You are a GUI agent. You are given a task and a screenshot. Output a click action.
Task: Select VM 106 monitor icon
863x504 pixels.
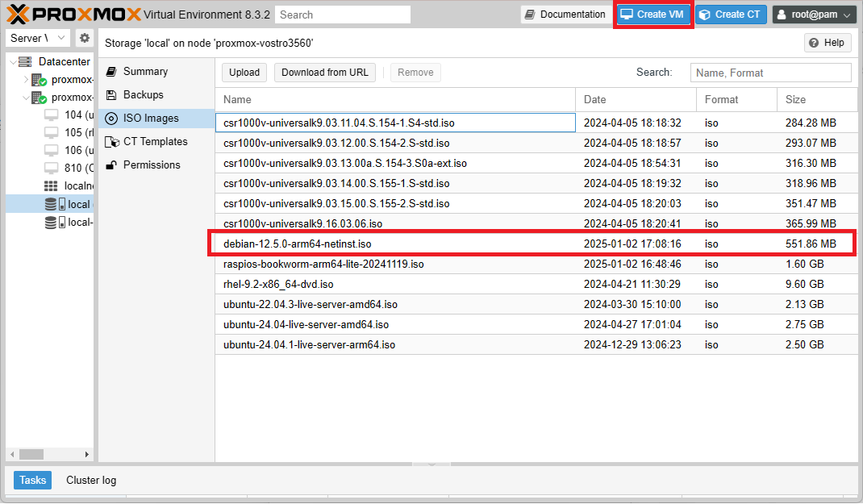[51, 150]
